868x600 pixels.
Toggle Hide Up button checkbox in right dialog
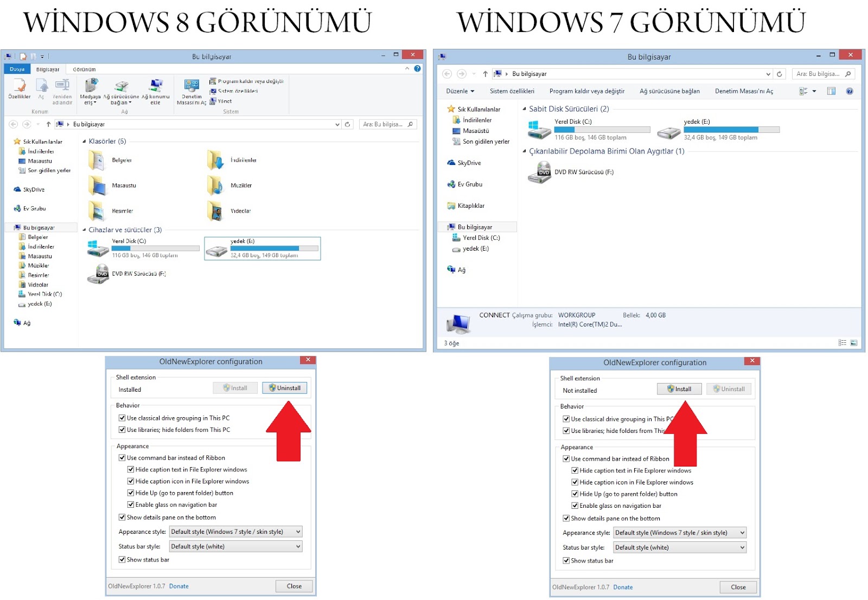[x=575, y=494]
